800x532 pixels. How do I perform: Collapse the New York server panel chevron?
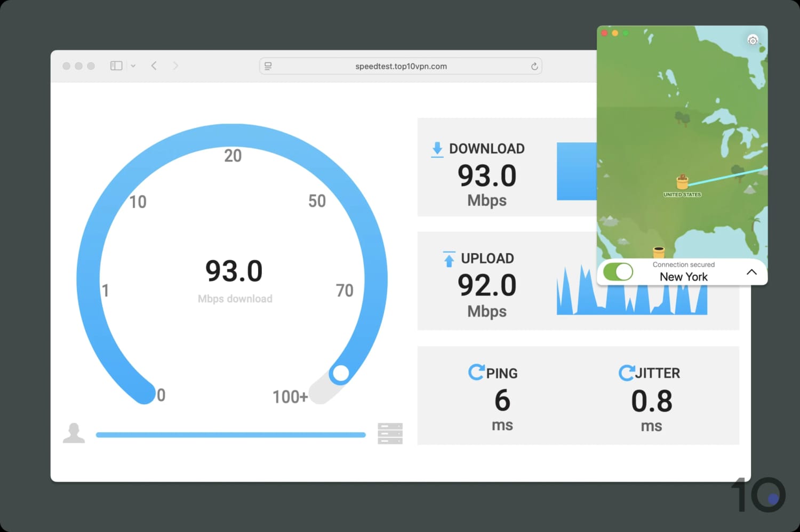click(x=752, y=272)
